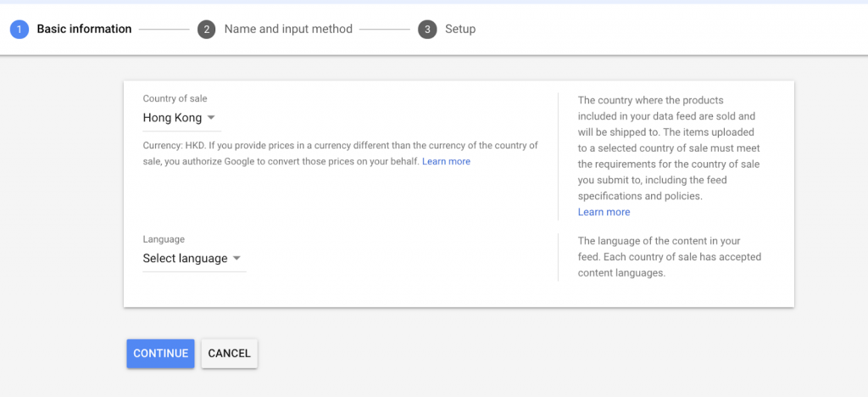Viewport: 868px width, 397px height.
Task: Expand the arrow next to Hong Kong
Action: pyautogui.click(x=211, y=118)
